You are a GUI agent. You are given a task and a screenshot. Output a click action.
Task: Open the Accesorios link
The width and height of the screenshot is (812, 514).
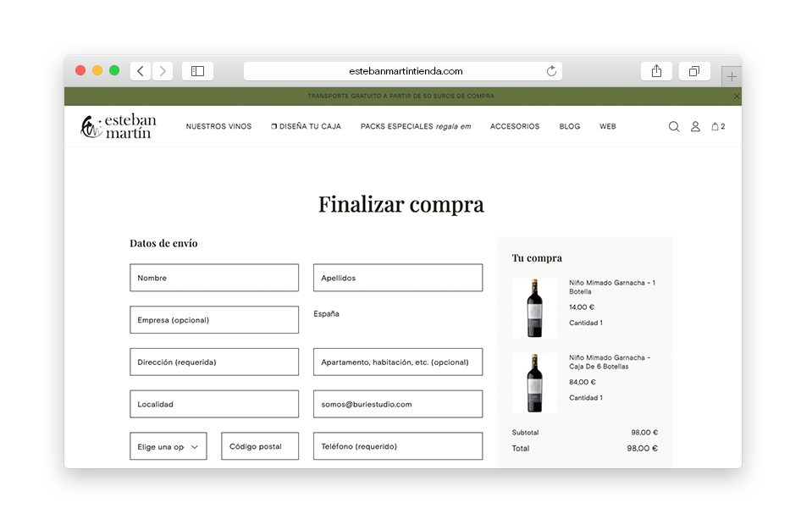point(514,127)
